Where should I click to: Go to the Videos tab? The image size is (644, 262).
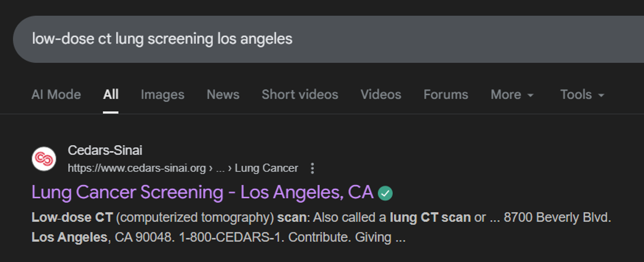click(x=380, y=95)
